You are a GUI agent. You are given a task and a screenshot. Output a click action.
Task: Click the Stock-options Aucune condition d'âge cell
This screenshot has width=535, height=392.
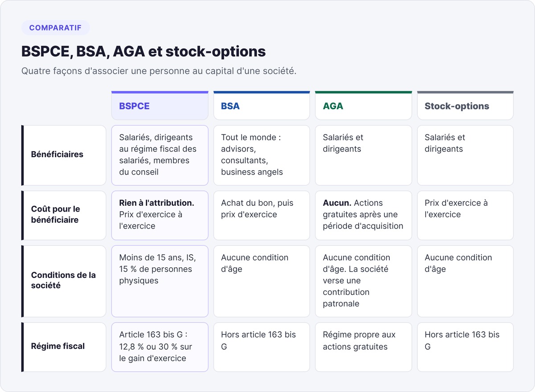tap(465, 281)
